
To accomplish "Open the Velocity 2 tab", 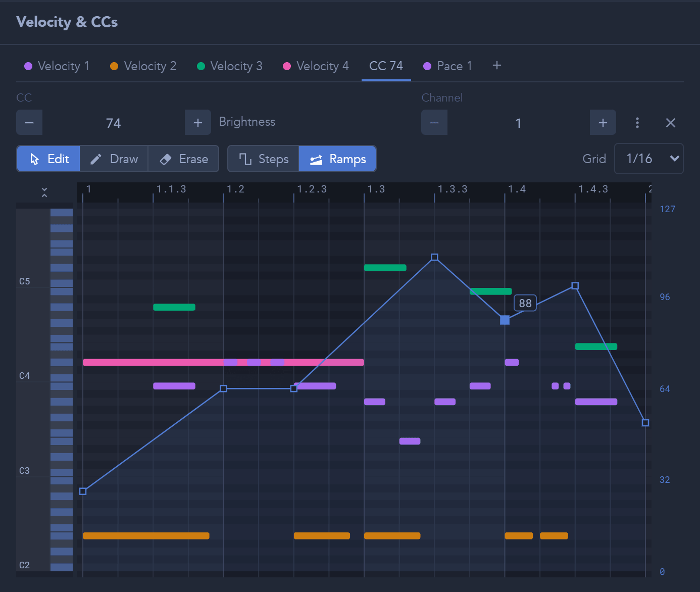I will 143,66.
